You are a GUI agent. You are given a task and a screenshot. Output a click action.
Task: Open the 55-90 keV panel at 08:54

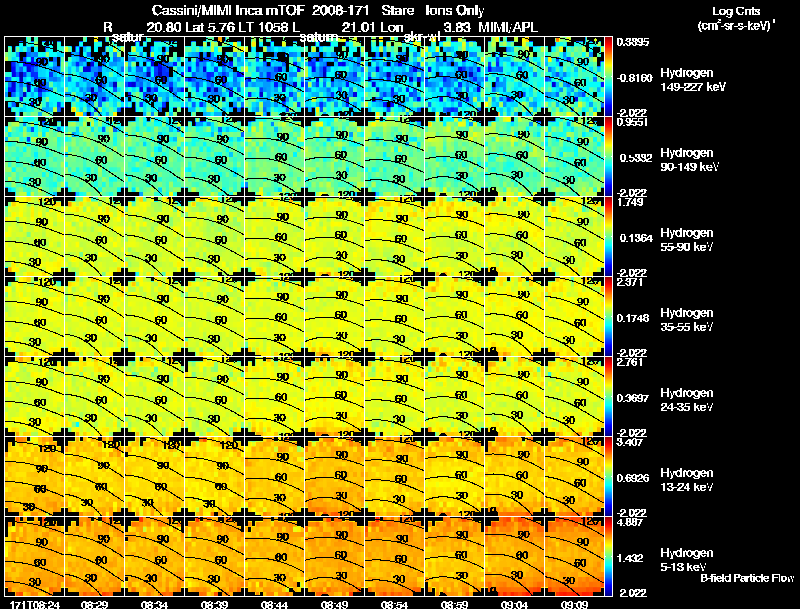coord(394,236)
